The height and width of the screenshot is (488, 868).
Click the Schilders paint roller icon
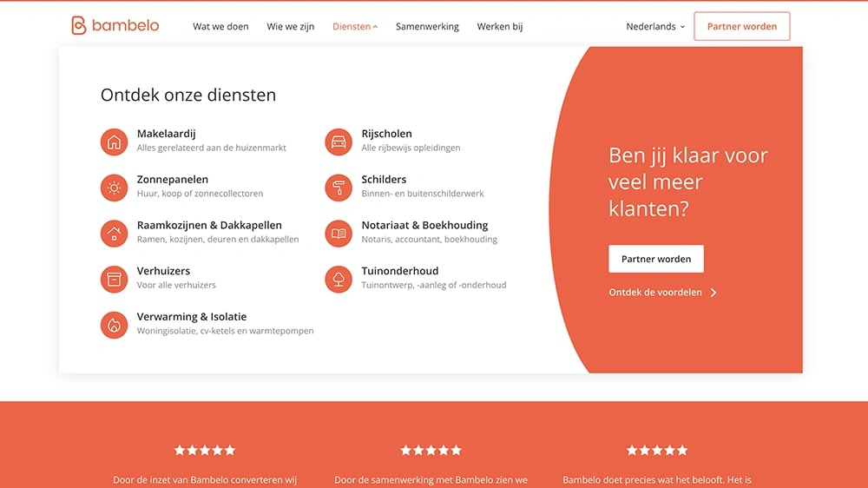pos(339,188)
